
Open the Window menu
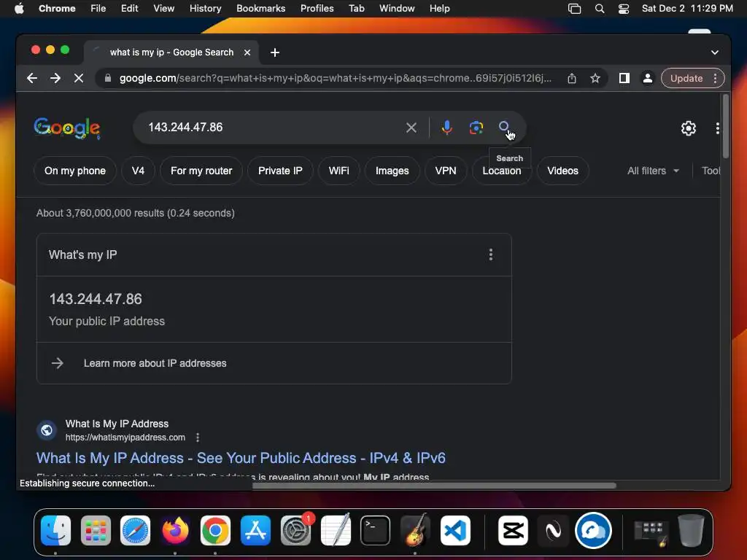(397, 9)
